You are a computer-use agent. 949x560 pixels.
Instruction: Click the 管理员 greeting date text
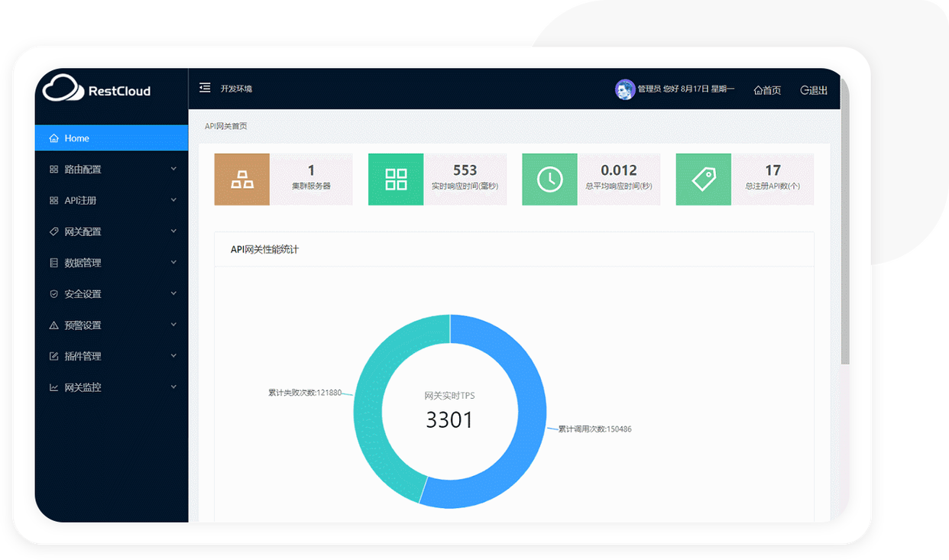point(686,89)
